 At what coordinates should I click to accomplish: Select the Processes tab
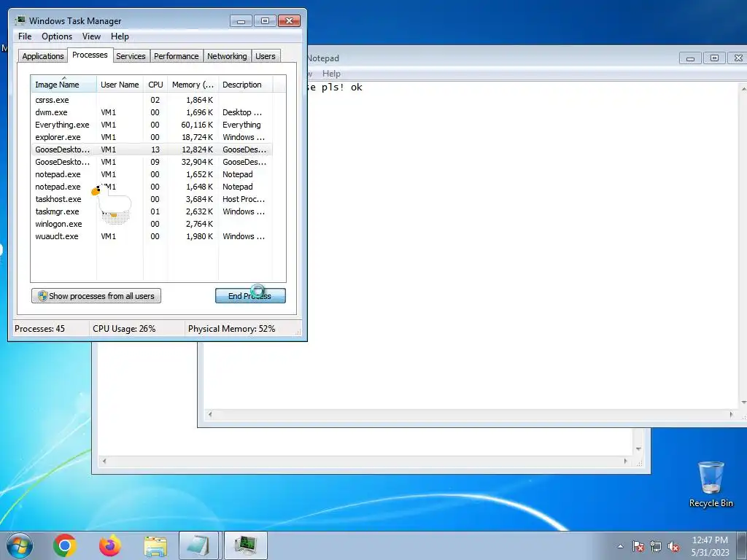point(90,55)
